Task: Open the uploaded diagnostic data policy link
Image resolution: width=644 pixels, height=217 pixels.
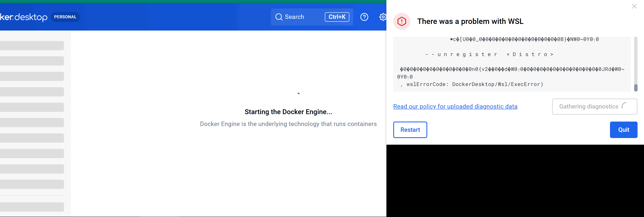Action: [x=455, y=106]
